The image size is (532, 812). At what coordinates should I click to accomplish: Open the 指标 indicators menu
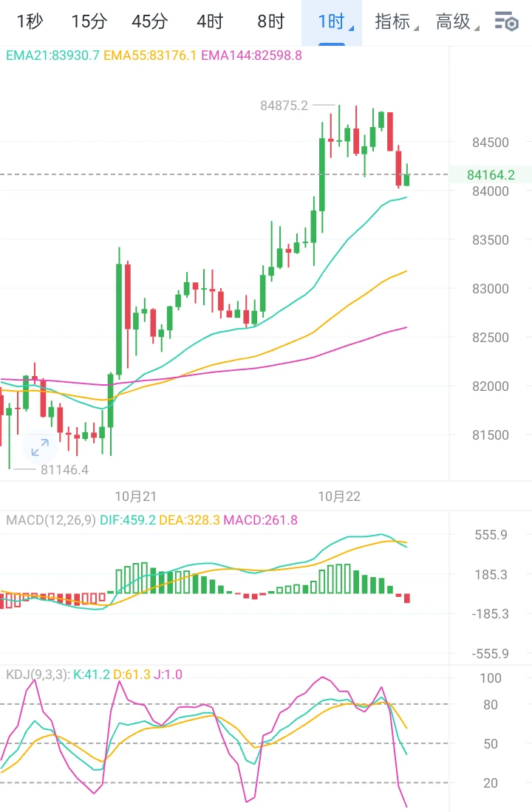point(396,21)
